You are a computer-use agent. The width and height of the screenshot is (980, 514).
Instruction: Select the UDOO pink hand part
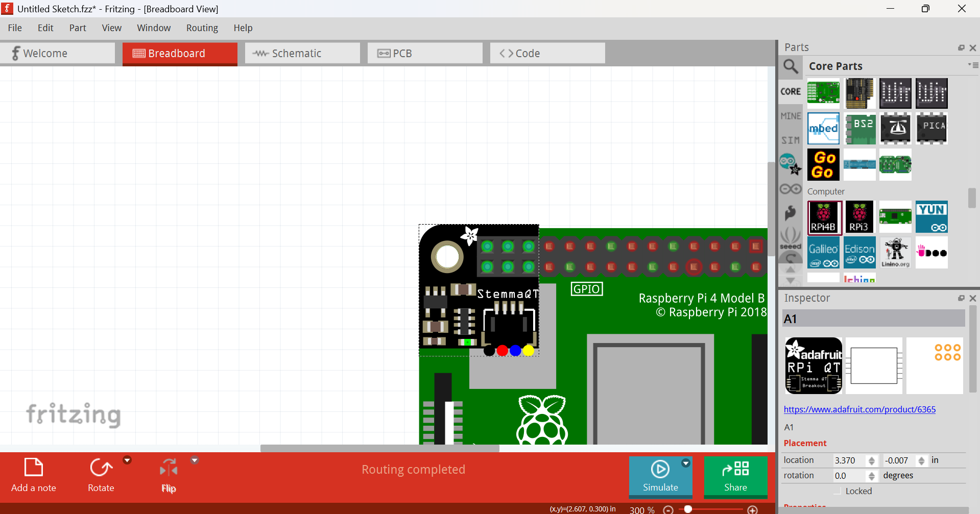(x=931, y=253)
